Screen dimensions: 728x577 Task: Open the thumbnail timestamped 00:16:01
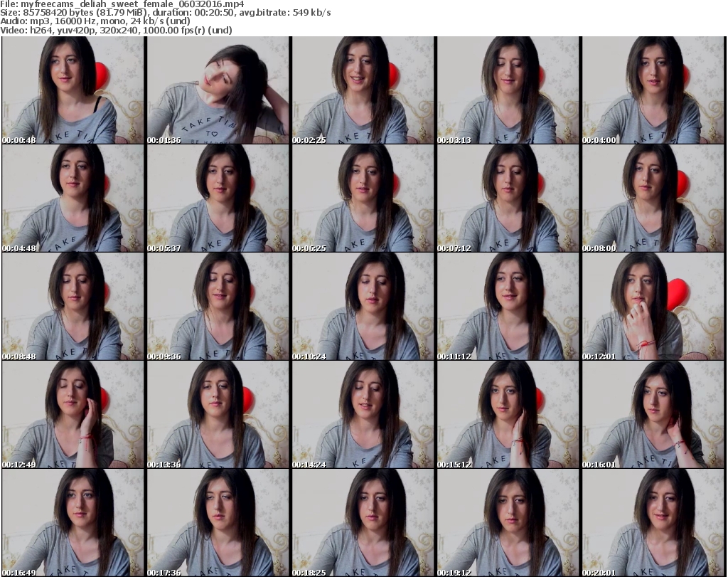653,414
